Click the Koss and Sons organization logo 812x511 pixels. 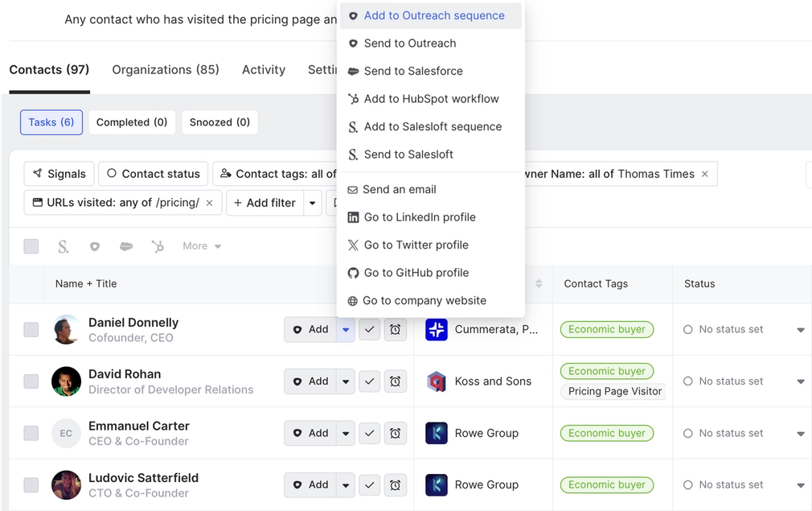click(x=437, y=381)
